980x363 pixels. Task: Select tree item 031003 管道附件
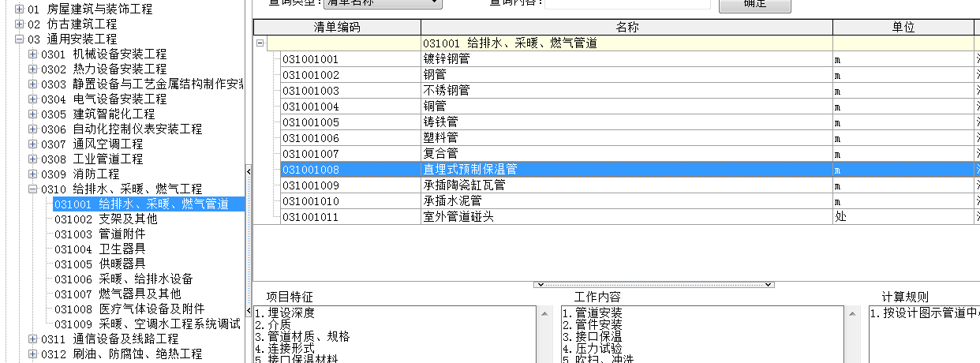(x=100, y=234)
